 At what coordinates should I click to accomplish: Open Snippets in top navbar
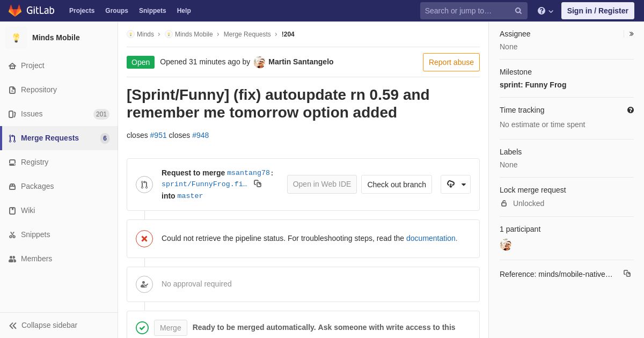click(x=152, y=11)
